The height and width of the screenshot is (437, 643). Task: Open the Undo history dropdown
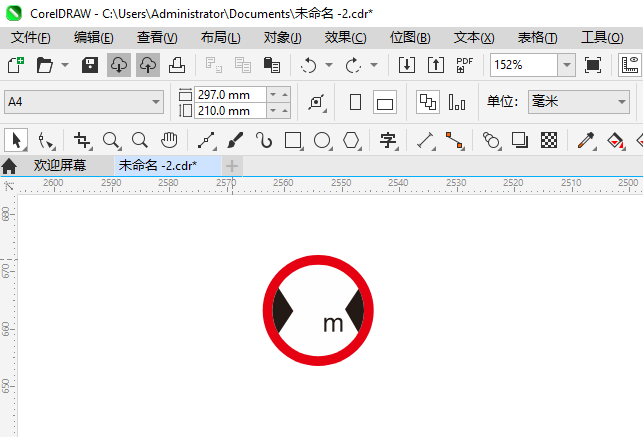click(329, 65)
